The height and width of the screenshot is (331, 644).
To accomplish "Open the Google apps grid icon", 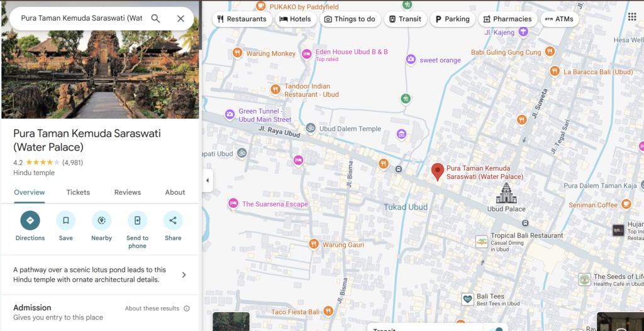I will [x=631, y=17].
